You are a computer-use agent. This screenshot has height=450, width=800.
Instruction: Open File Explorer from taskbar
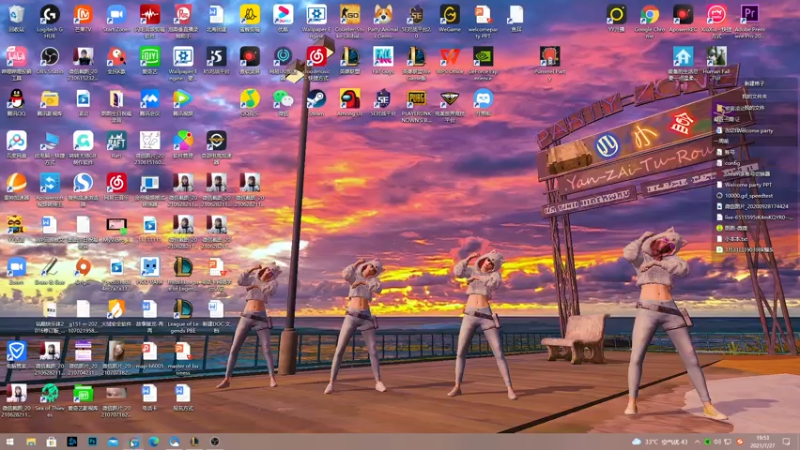pyautogui.click(x=31, y=441)
